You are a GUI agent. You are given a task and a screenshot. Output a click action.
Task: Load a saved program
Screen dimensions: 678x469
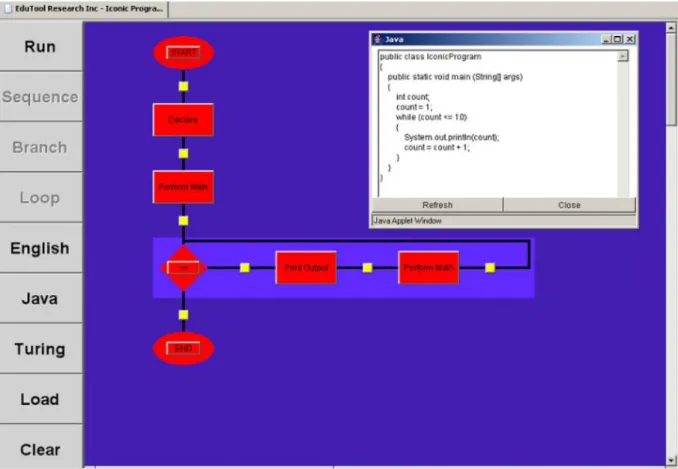pyautogui.click(x=40, y=399)
